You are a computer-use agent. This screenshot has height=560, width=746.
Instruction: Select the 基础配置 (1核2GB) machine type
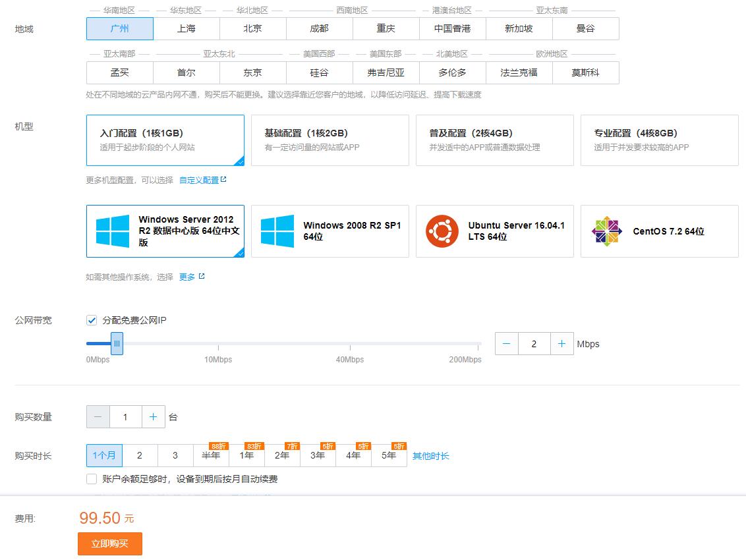(330, 140)
